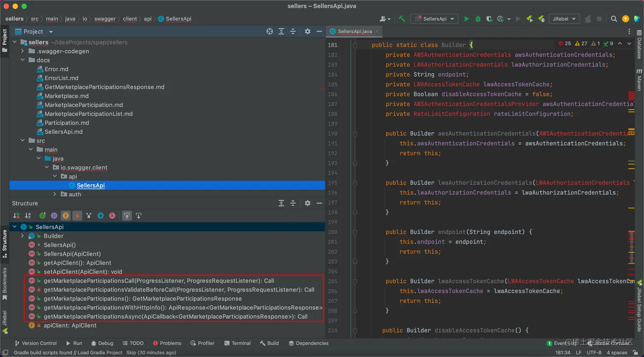Select getMarketplaceParticipationsAsync method in Structure
The height and width of the screenshot is (357, 644).
pos(175,317)
